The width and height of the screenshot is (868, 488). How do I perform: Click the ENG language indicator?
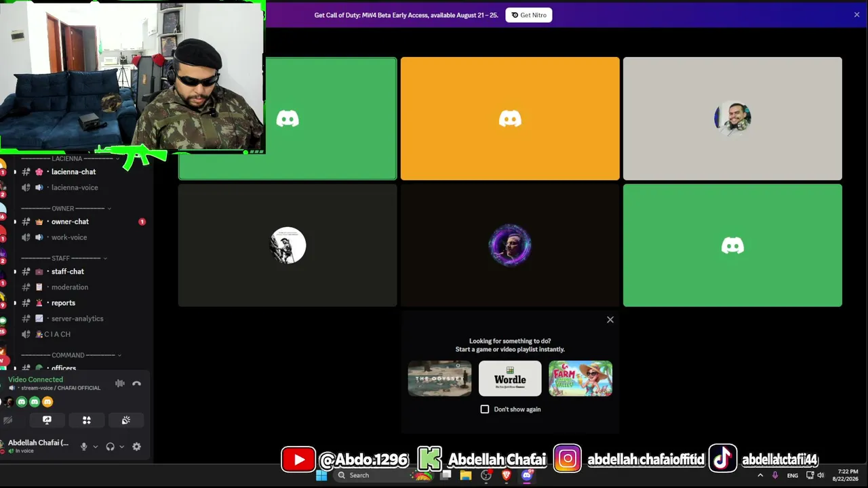pos(792,476)
